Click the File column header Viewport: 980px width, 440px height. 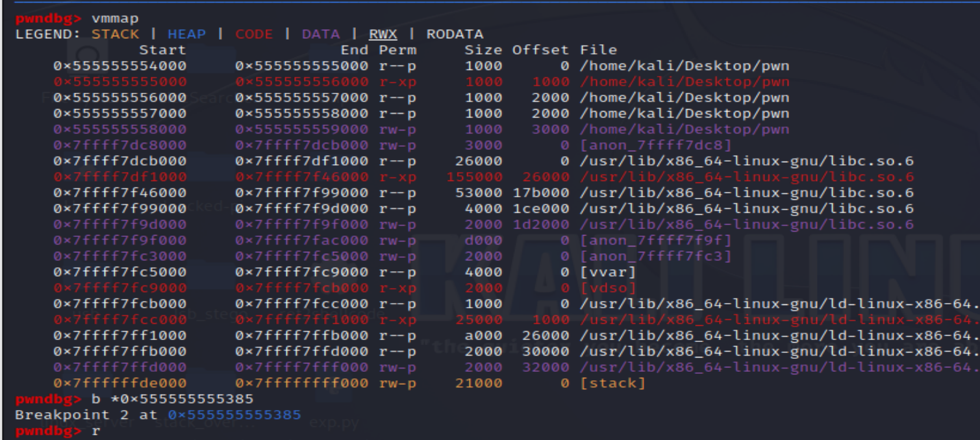point(598,50)
